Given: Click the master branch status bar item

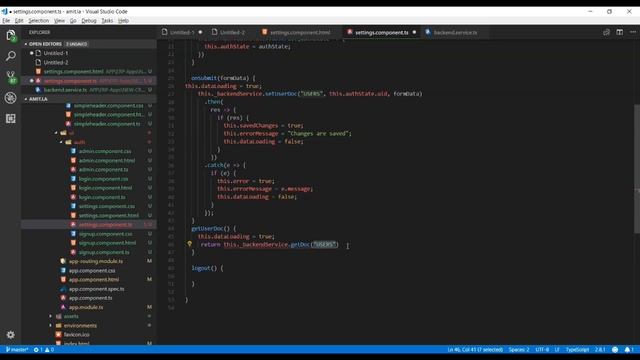Looking at the screenshot, I should [17, 350].
